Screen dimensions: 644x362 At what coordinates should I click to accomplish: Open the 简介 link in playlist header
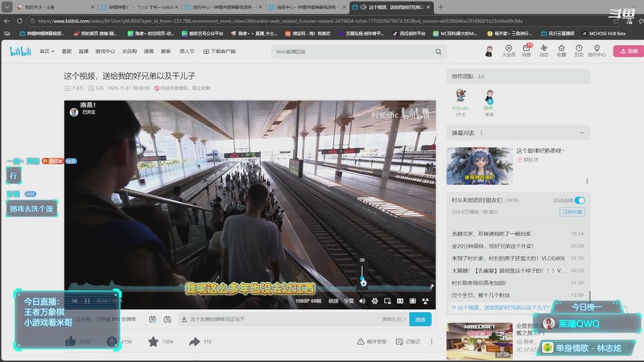point(490,212)
